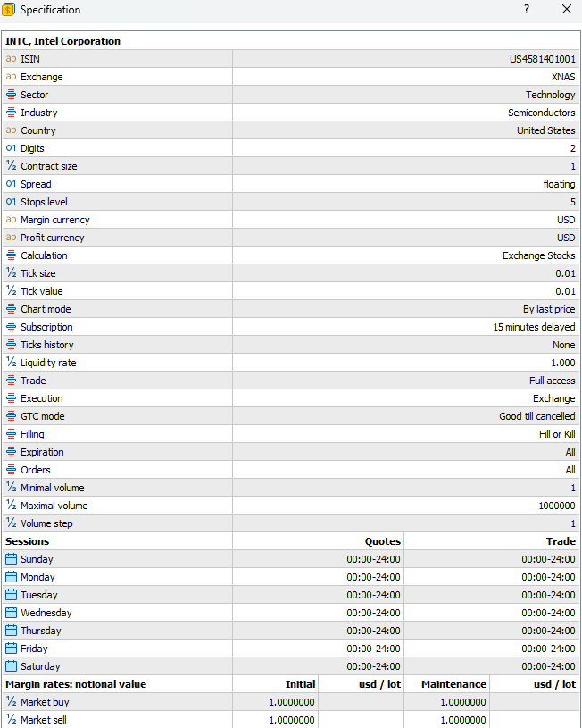Select the 'By last price' value

pyautogui.click(x=549, y=309)
